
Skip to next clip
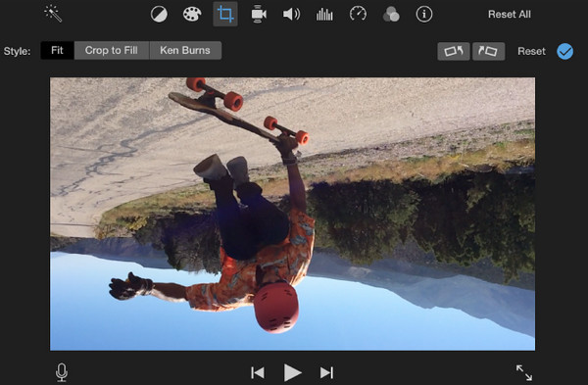click(326, 372)
